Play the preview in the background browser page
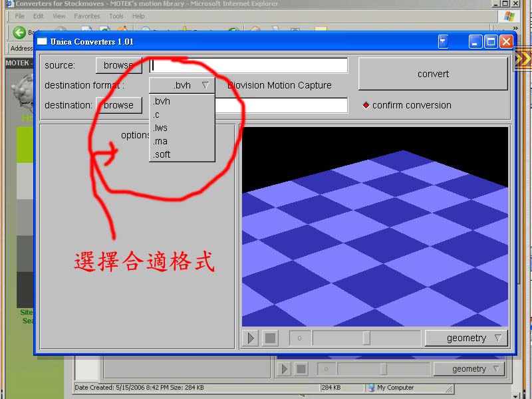This screenshot has width=532, height=399. coord(285,368)
